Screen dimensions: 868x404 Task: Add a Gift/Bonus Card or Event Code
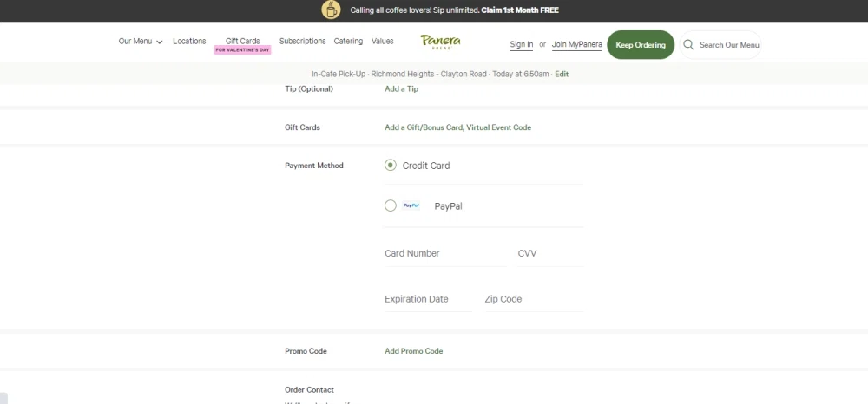point(457,127)
